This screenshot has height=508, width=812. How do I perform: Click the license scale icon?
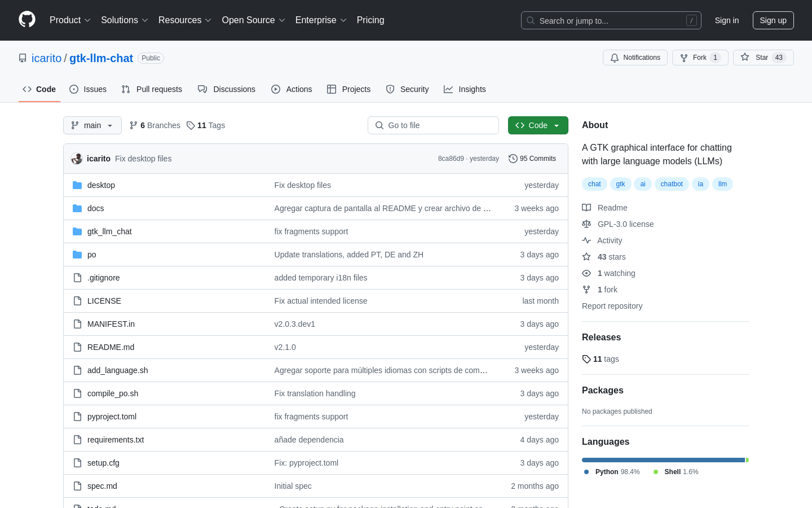tap(586, 224)
